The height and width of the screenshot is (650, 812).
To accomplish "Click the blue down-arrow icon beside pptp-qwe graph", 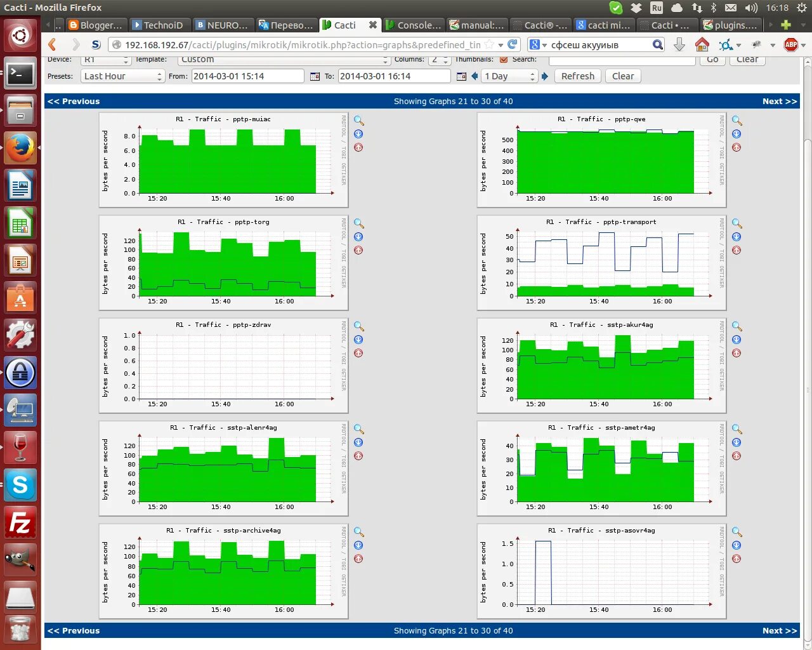I will 737,134.
